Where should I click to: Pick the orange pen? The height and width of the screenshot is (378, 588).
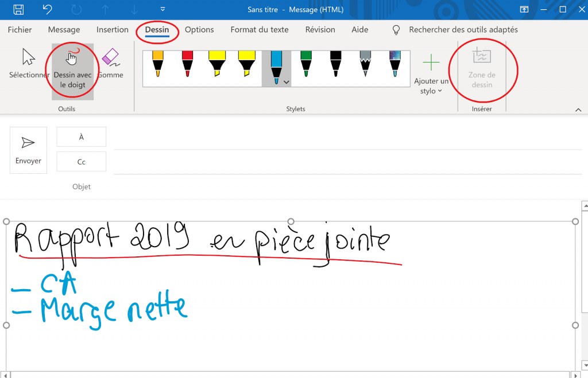[158, 64]
